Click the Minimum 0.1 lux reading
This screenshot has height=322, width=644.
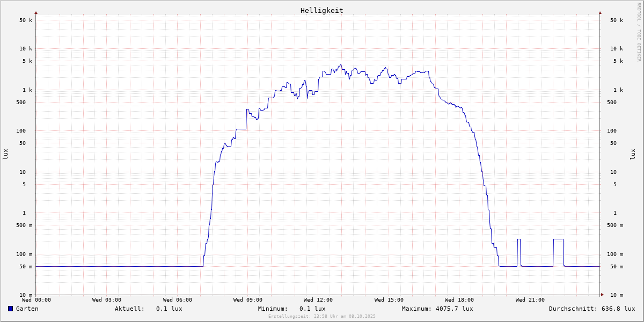(x=312, y=309)
